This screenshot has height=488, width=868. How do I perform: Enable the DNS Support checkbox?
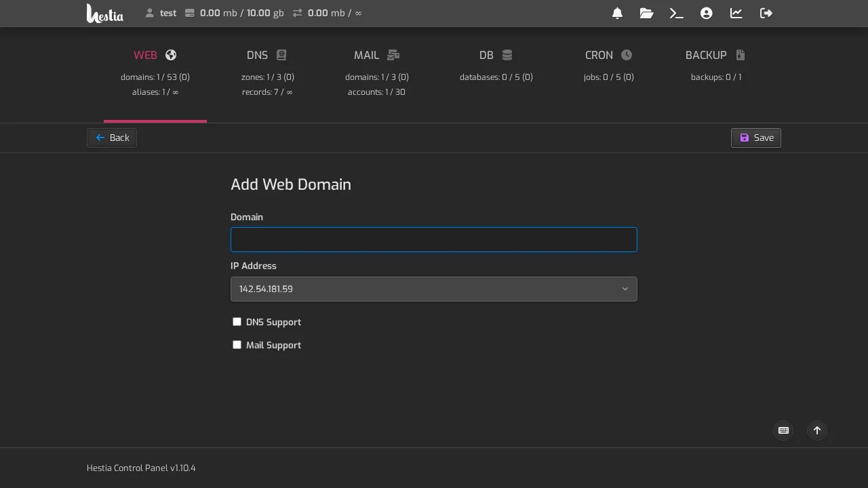click(x=237, y=322)
